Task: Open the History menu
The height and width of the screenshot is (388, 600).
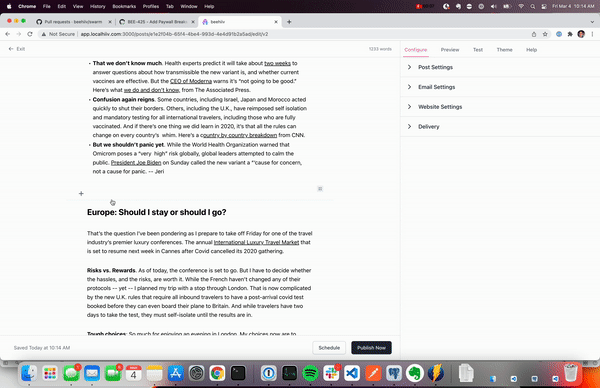Action: 98,6
